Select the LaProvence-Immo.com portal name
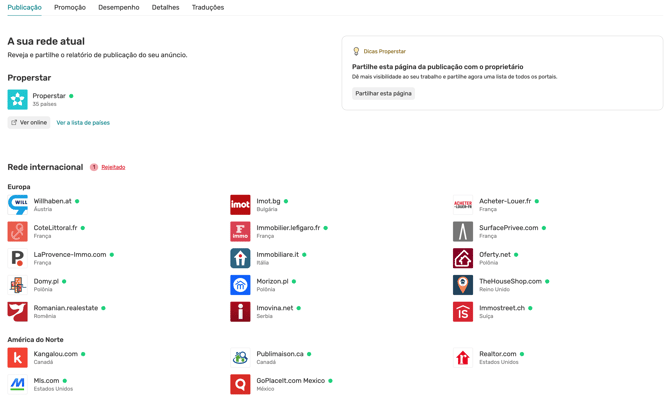This screenshot has width=670, height=395. click(70, 254)
